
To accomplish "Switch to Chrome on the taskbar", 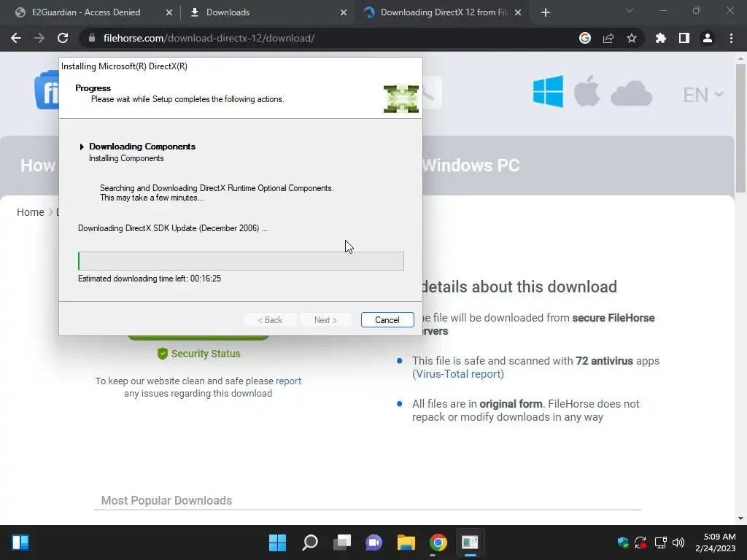I will (x=438, y=542).
